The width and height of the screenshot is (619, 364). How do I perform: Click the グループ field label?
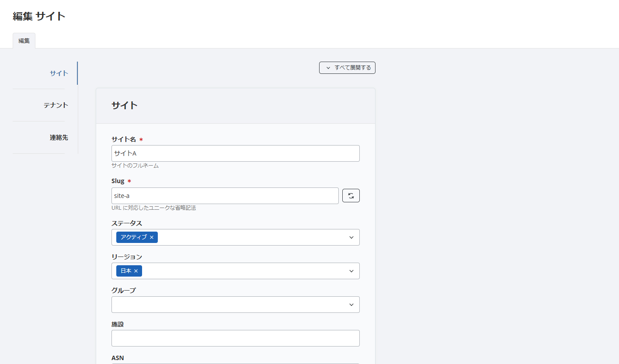pyautogui.click(x=124, y=291)
